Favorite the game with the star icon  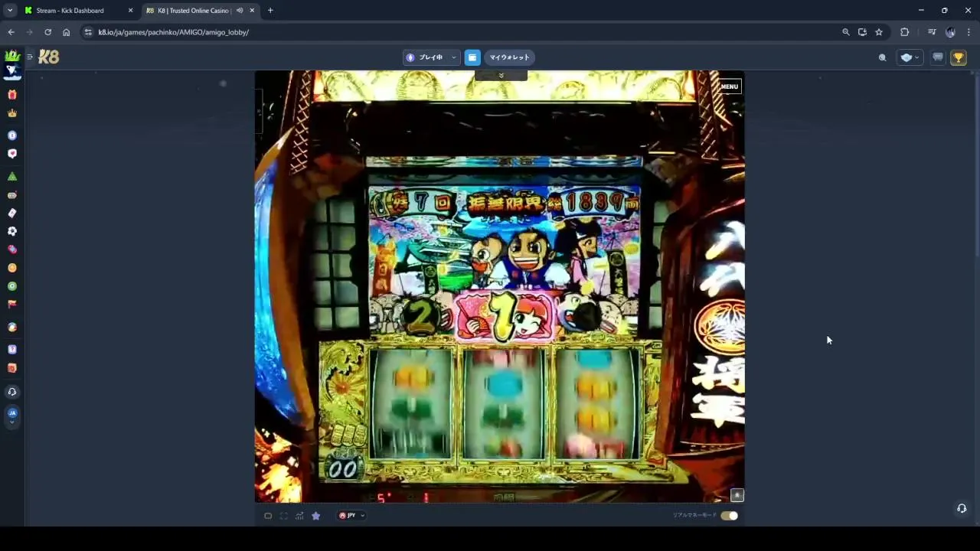[315, 516]
